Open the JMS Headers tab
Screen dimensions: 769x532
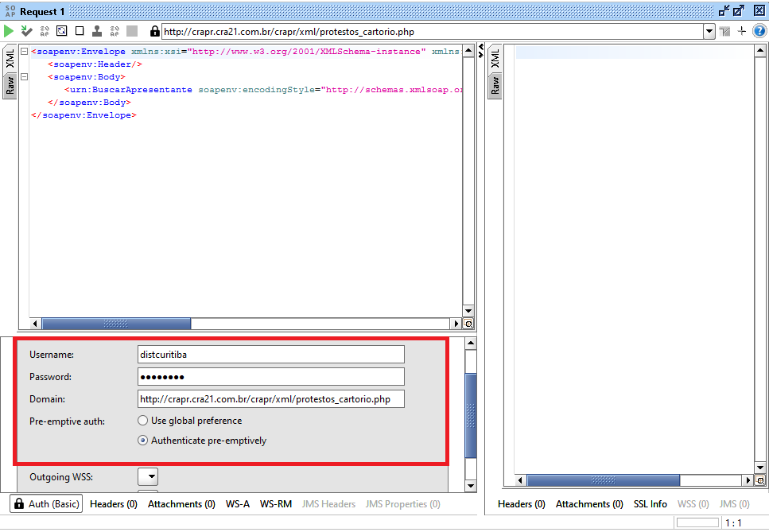pos(328,504)
